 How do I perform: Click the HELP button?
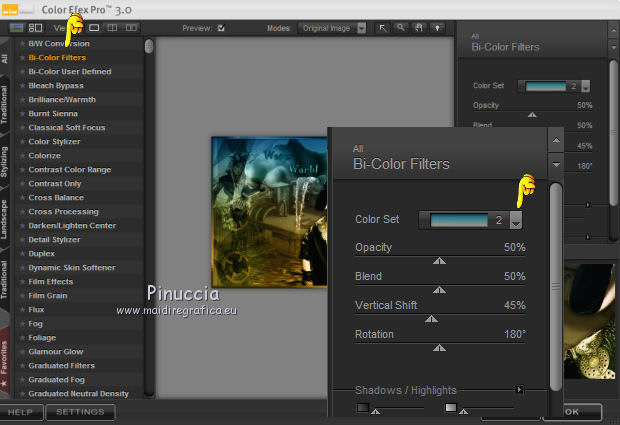coord(21,412)
